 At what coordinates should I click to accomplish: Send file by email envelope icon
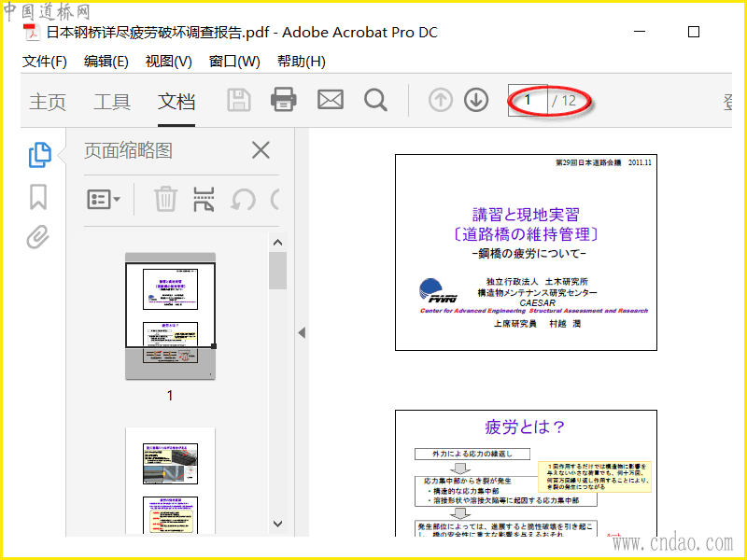tap(331, 100)
